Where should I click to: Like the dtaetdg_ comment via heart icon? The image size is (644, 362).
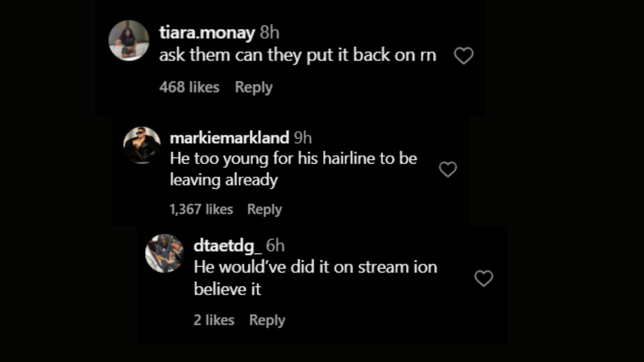pos(484,278)
